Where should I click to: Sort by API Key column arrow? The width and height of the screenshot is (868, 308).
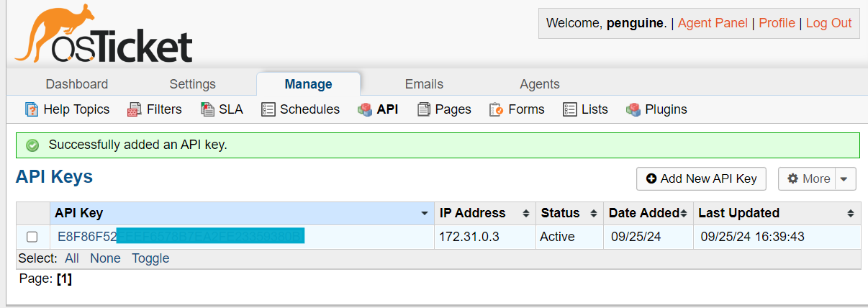coord(425,214)
